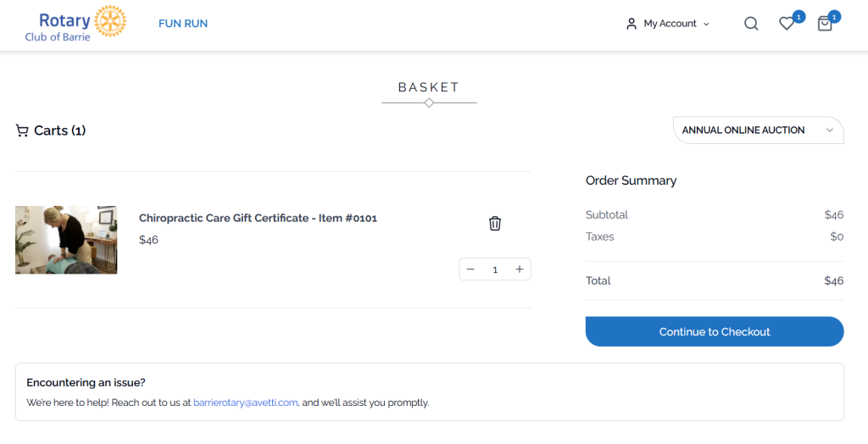Click the chiropractic product thumbnail image
Viewport: 868px width, 444px height.
tap(66, 240)
